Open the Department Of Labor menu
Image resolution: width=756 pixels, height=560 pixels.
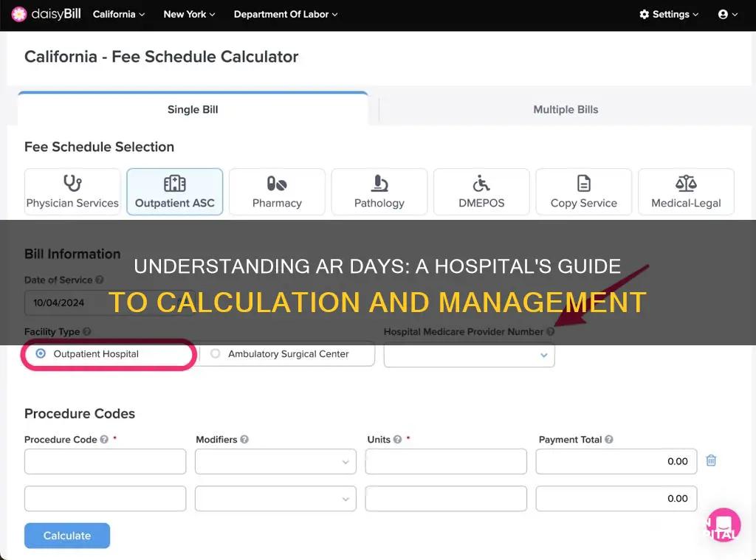pos(286,15)
